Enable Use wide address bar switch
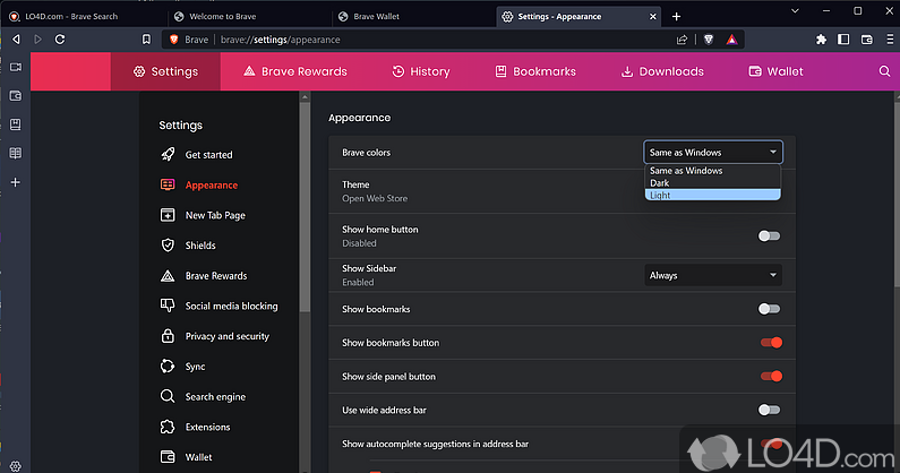 point(769,410)
